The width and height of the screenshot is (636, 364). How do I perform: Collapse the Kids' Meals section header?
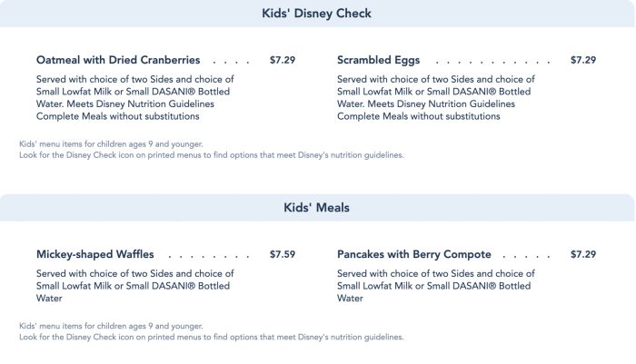pyautogui.click(x=317, y=208)
